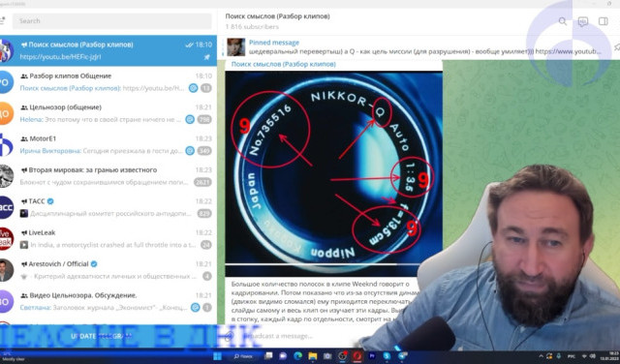The height and width of the screenshot is (364, 620).
Task: Open File Explorer from taskbar
Action: [312, 356]
